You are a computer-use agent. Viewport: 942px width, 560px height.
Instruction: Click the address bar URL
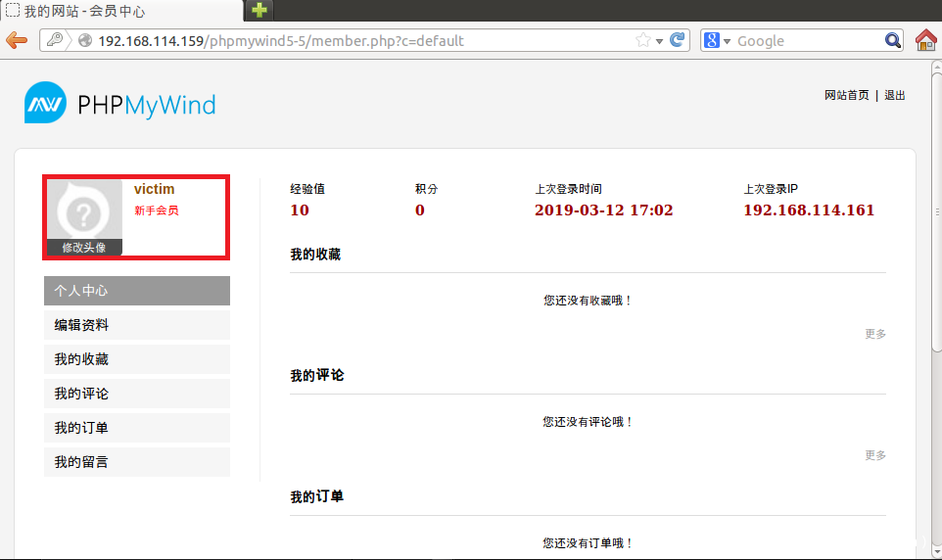281,41
